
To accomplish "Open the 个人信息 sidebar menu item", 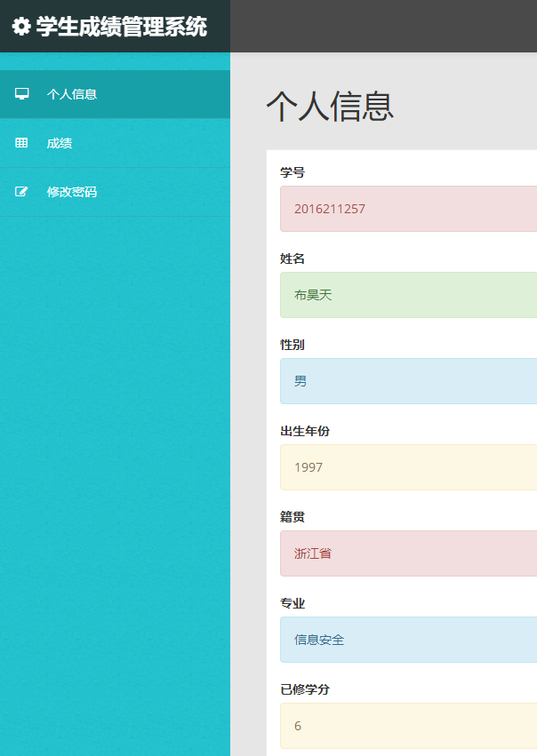I will (115, 94).
